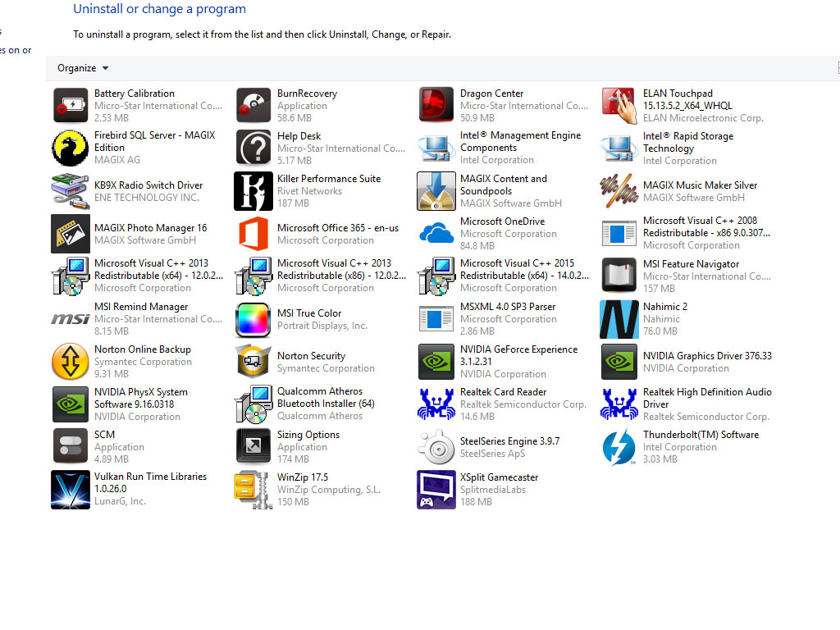Select the 'Killer Performance Suite' program name
Image resolution: width=840 pixels, height=630 pixels.
click(329, 178)
